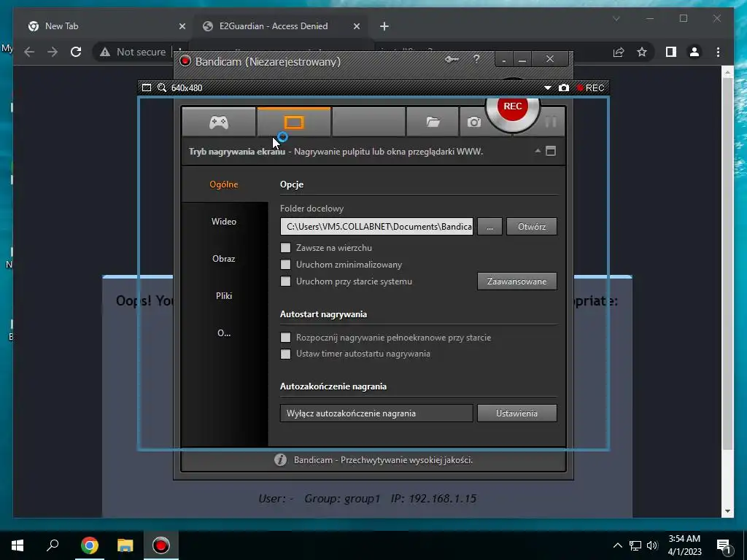Click the Bandicam icon in taskbar
The image size is (747, 560).
161,545
